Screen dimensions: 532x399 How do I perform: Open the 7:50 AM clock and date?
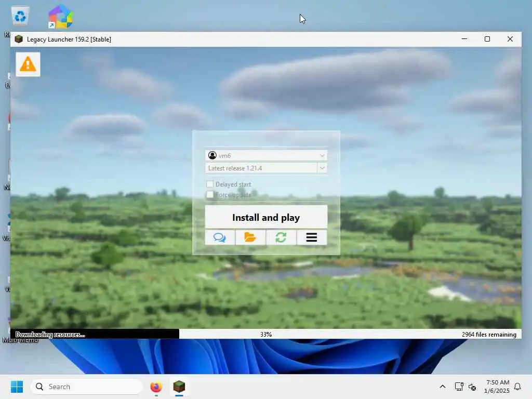pos(497,387)
